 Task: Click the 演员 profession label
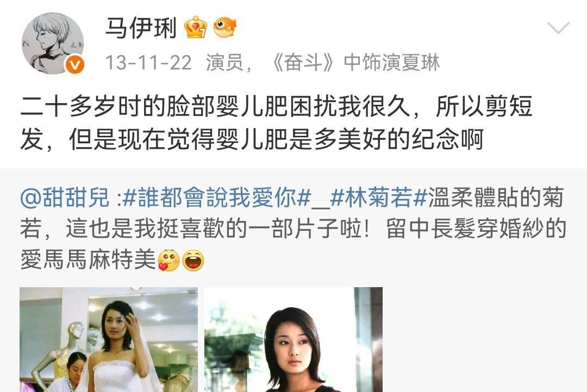coord(224,62)
